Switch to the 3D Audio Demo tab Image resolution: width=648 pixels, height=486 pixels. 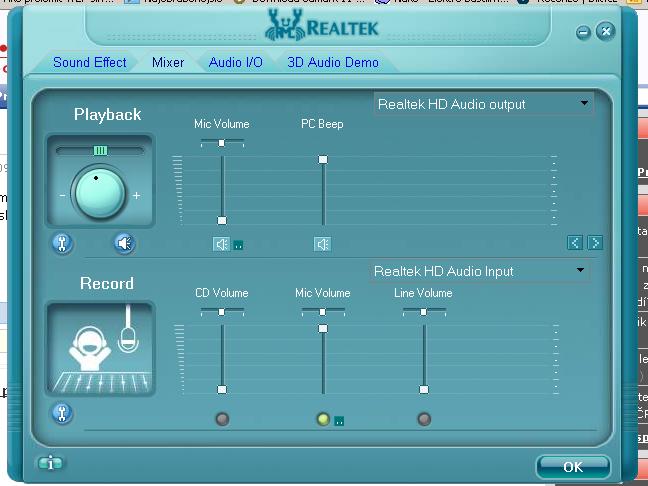[333, 62]
